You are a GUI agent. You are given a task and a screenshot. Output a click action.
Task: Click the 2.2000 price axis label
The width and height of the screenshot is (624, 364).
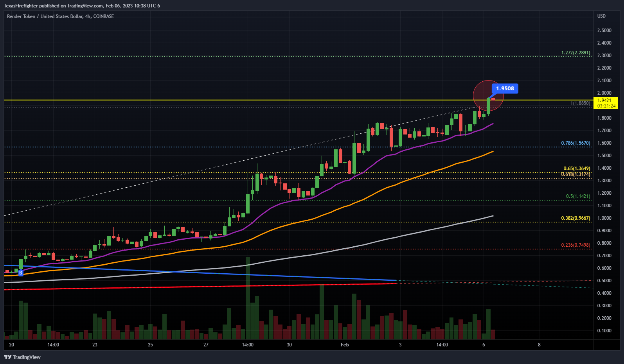604,68
